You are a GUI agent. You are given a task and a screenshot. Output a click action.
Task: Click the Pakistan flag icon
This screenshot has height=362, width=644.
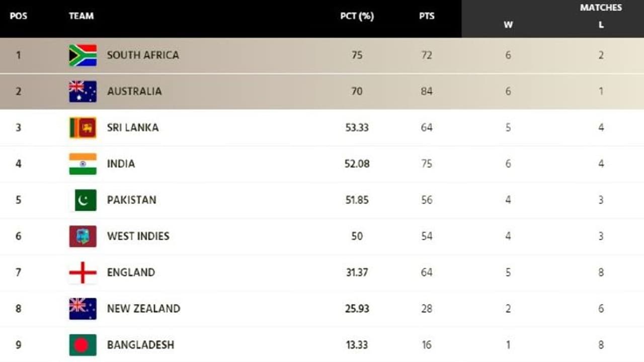83,200
